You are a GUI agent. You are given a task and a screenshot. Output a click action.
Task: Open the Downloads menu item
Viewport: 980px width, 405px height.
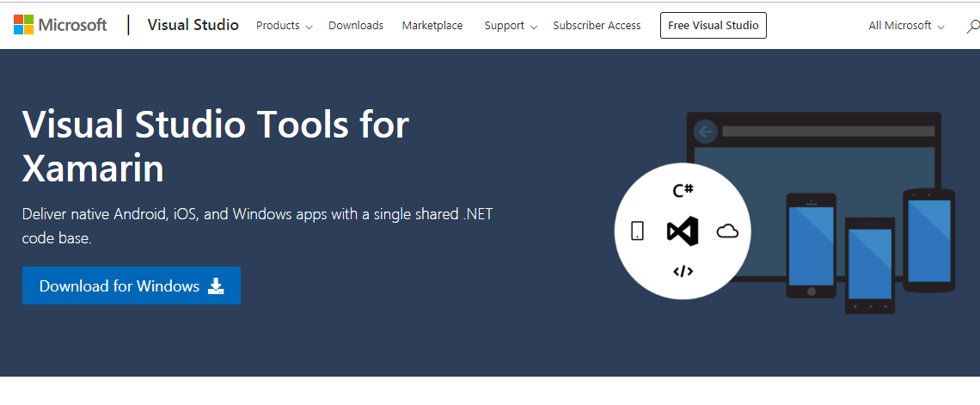coord(356,26)
